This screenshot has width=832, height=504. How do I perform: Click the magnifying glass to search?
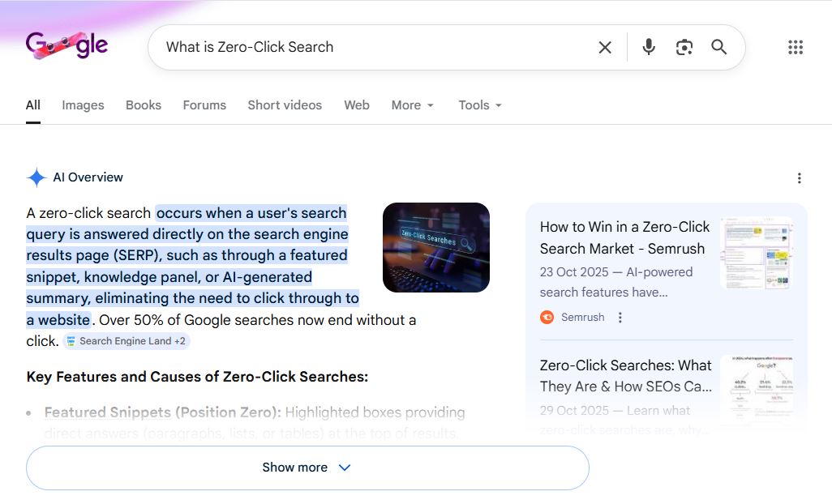pyautogui.click(x=718, y=47)
